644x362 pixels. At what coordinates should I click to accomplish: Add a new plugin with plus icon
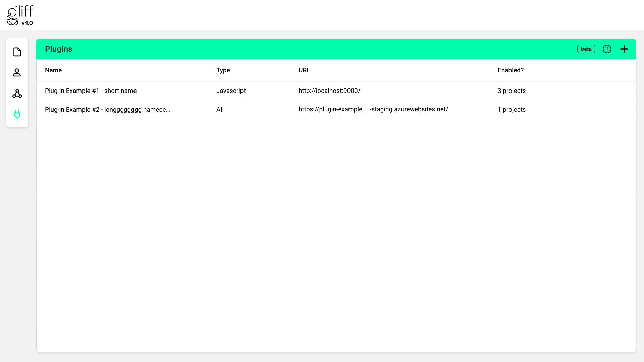(624, 49)
